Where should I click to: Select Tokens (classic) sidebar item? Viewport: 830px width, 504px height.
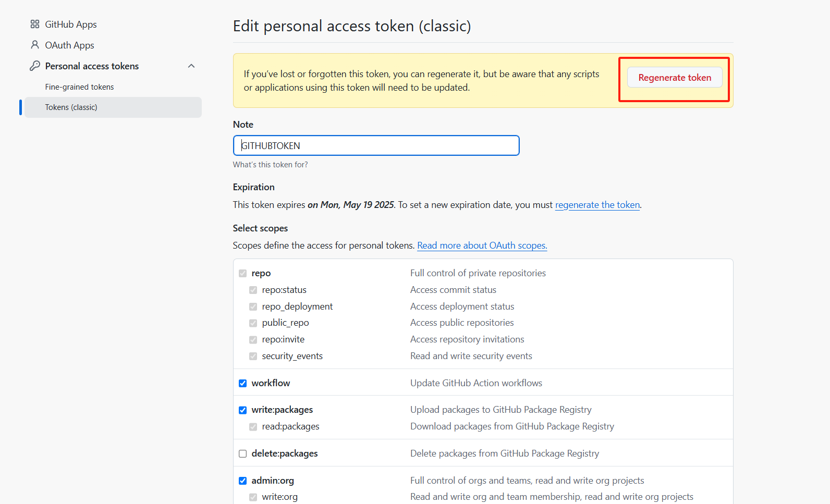pyautogui.click(x=113, y=107)
